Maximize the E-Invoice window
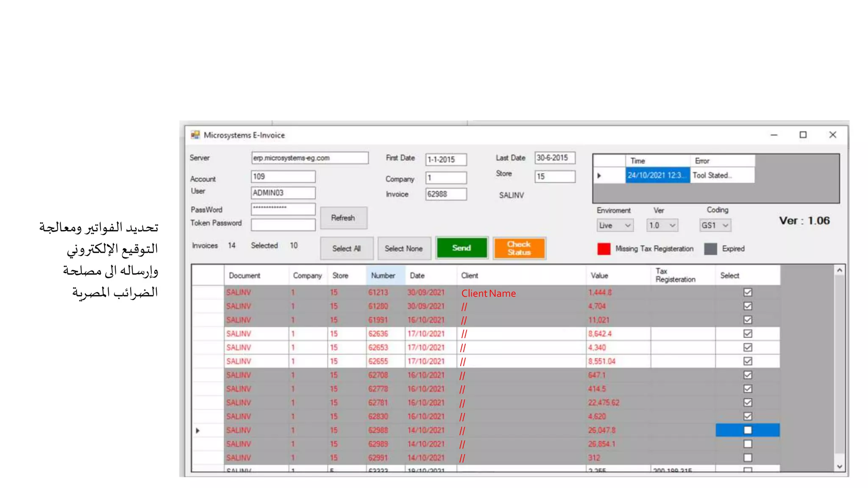868x488 pixels. [x=803, y=135]
